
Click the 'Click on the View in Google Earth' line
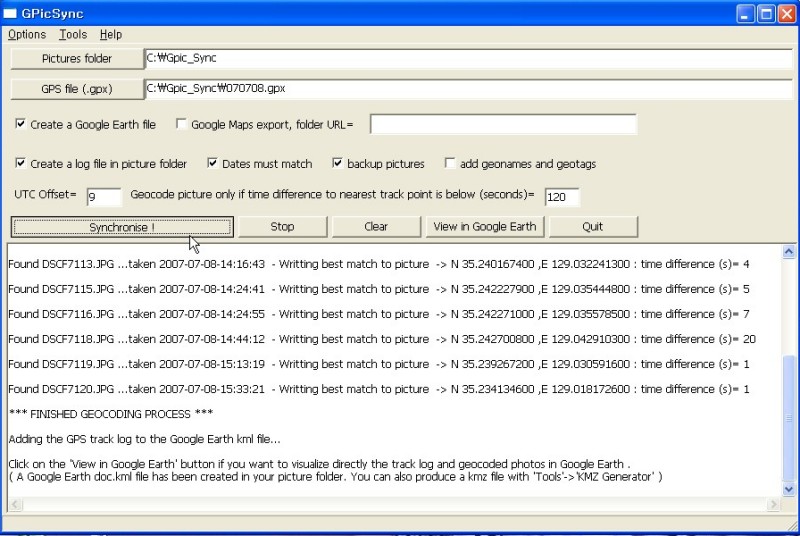[319, 464]
